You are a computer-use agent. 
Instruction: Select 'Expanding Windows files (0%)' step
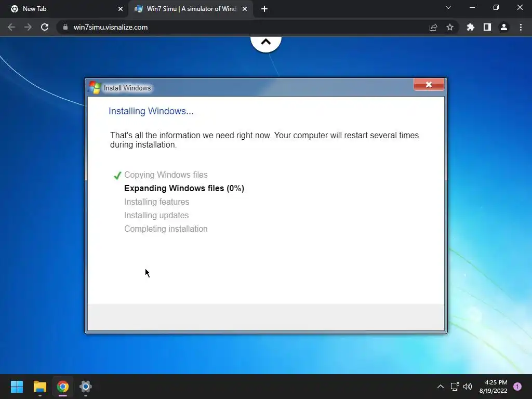(184, 188)
